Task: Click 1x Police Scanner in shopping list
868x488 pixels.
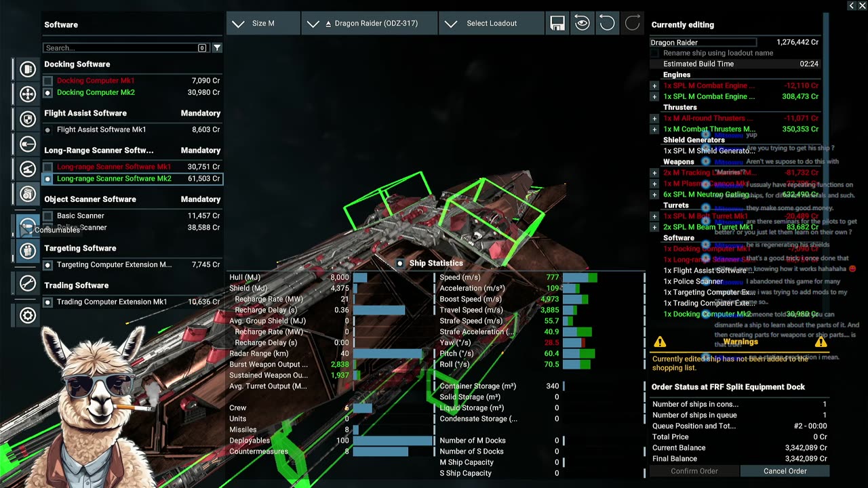Action: (694, 281)
